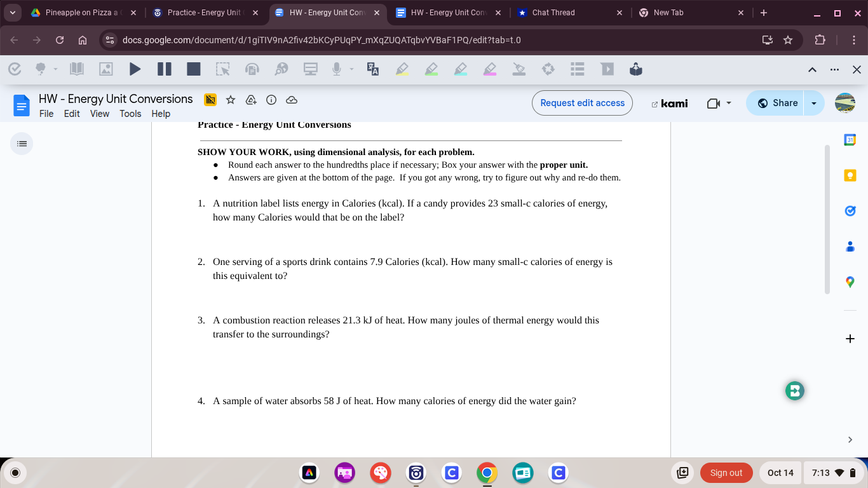The height and width of the screenshot is (488, 868).
Task: Select the yellow highlighter tool
Action: [x=401, y=69]
